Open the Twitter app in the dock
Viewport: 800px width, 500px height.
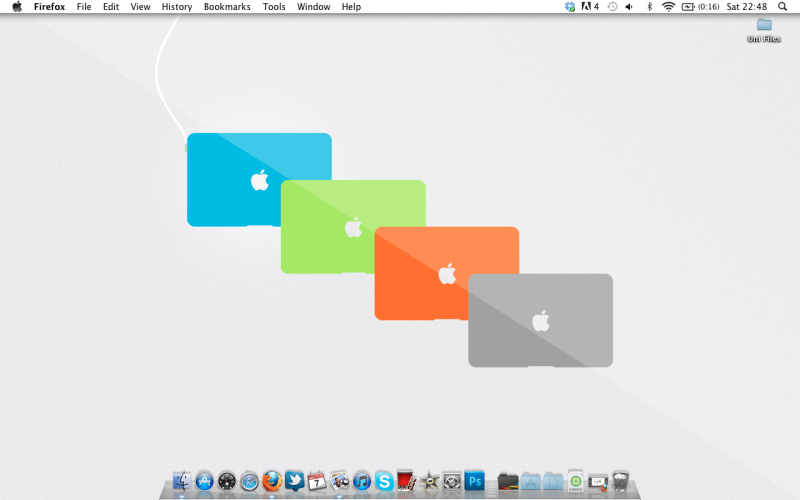click(294, 481)
